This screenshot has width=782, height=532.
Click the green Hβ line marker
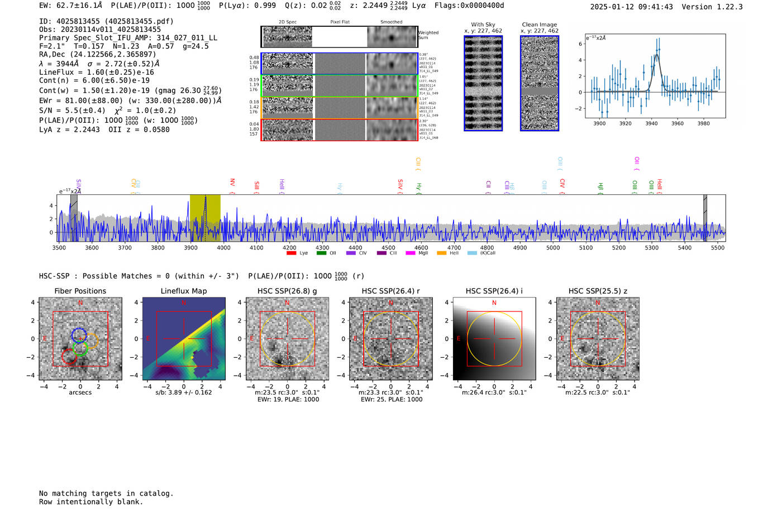[600, 188]
